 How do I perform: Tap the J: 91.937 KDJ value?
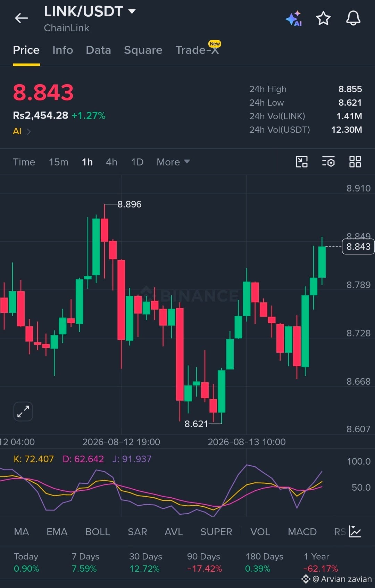pos(132,459)
